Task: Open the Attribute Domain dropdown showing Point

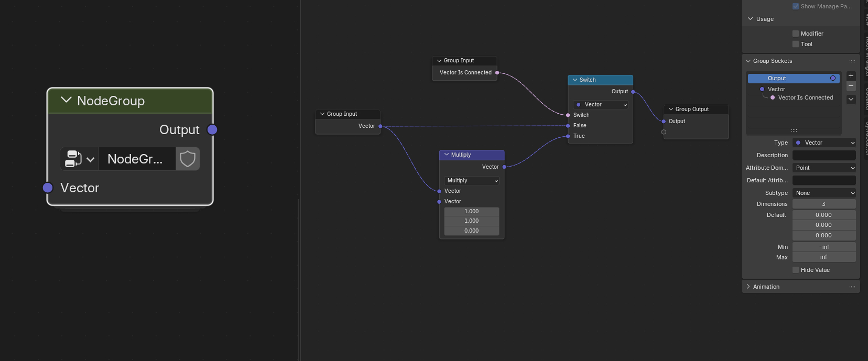Action: click(824, 168)
